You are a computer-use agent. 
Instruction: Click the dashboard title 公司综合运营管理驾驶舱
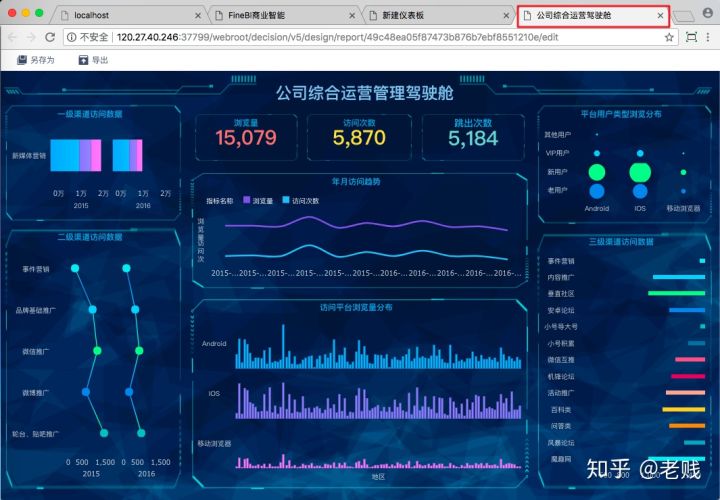tap(365, 93)
